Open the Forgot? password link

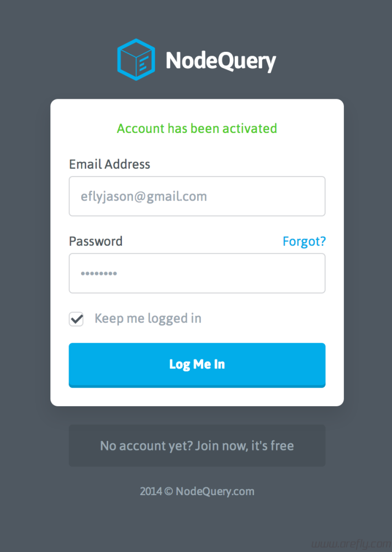point(304,241)
